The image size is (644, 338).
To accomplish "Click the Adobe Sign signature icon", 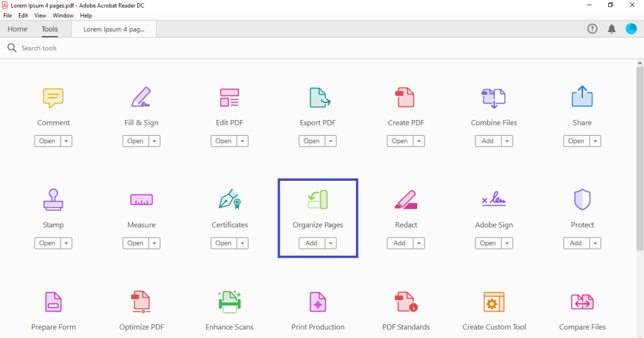I will [494, 199].
